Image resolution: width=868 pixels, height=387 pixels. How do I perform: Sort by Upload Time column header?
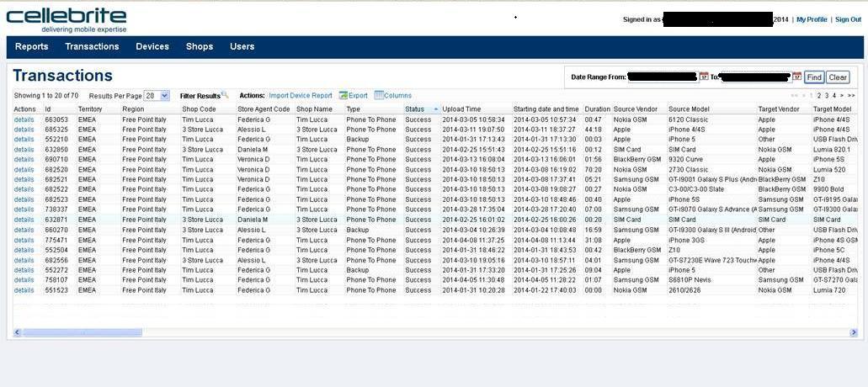[x=461, y=109]
